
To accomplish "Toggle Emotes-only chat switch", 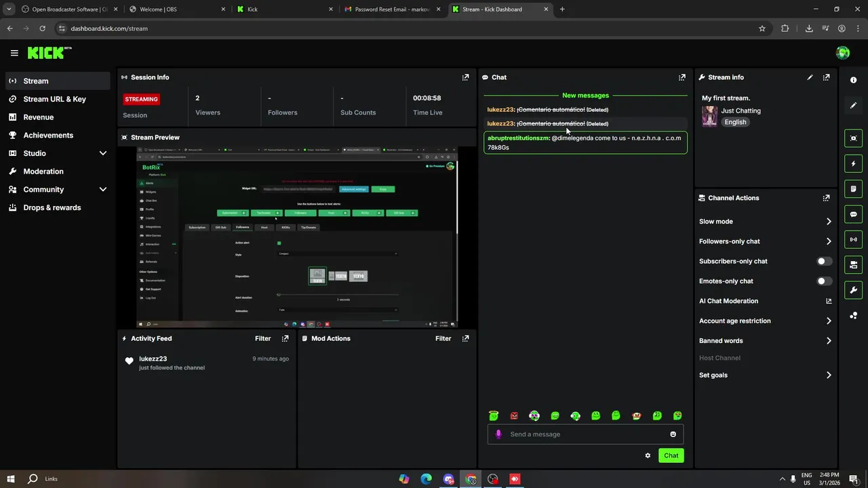I will (824, 281).
